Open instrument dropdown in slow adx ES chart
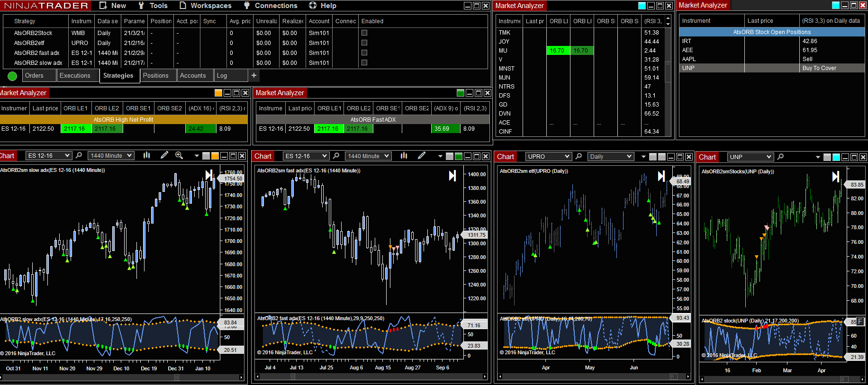The width and height of the screenshot is (868, 385). coord(49,155)
